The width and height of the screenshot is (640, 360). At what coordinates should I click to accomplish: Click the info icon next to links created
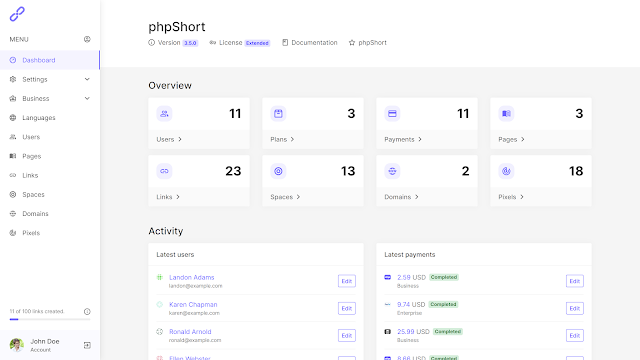(87, 311)
